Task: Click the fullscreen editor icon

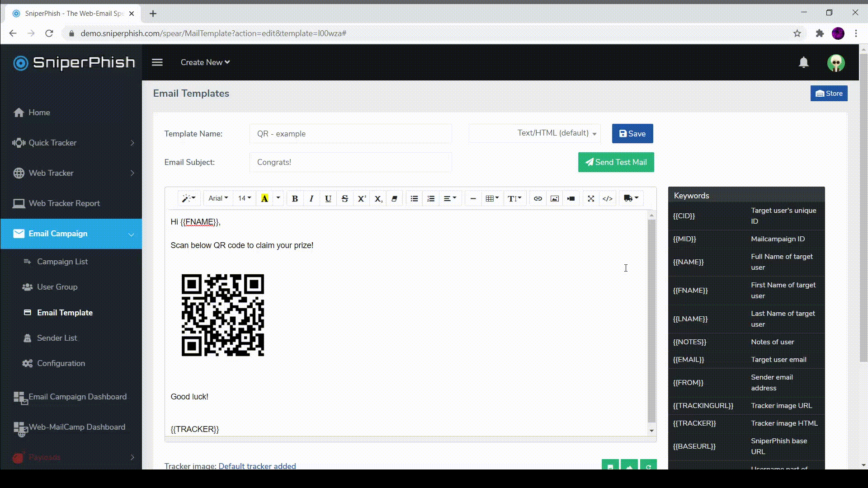Action: pyautogui.click(x=590, y=198)
